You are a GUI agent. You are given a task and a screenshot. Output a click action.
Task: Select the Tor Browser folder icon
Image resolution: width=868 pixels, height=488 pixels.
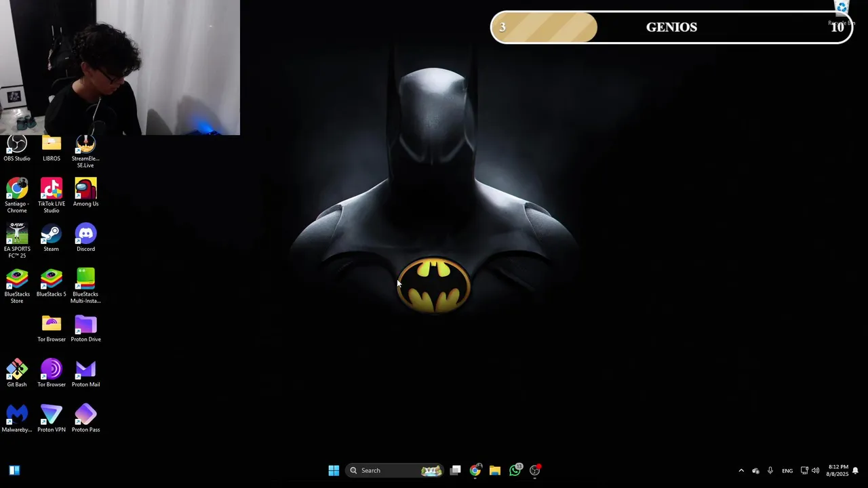click(52, 329)
